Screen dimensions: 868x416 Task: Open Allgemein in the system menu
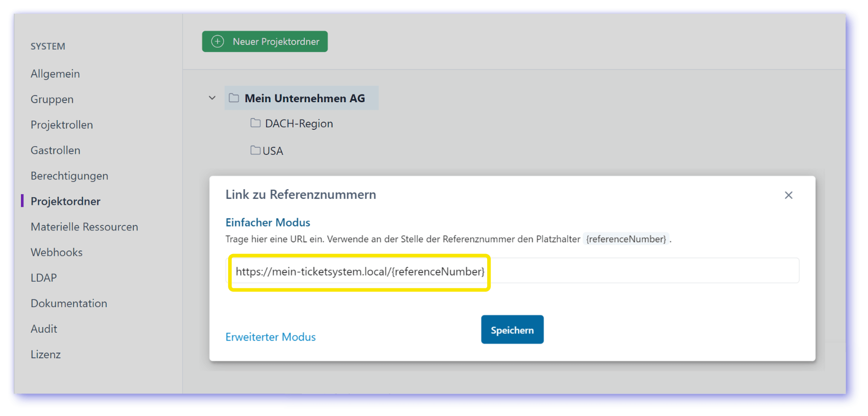coord(55,74)
